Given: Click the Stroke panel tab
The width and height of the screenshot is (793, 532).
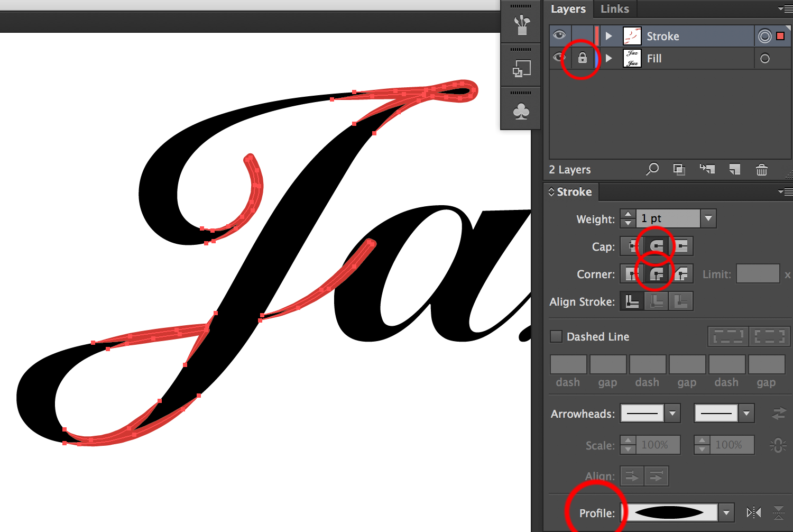Looking at the screenshot, I should pos(574,192).
